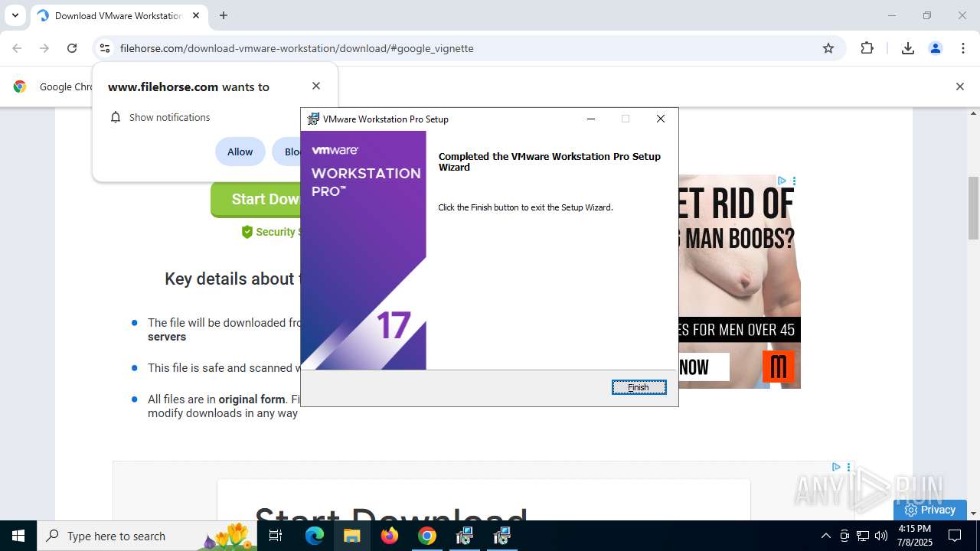Close the Google Chrome infobar
The height and width of the screenshot is (551, 980).
tap(959, 86)
